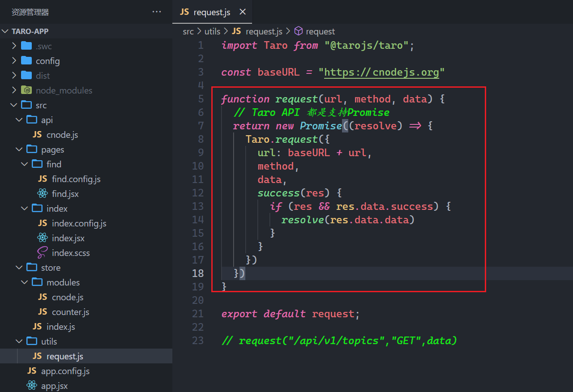The height and width of the screenshot is (392, 573).
Task: Click the request.js breadcrumb segment
Action: coord(264,31)
